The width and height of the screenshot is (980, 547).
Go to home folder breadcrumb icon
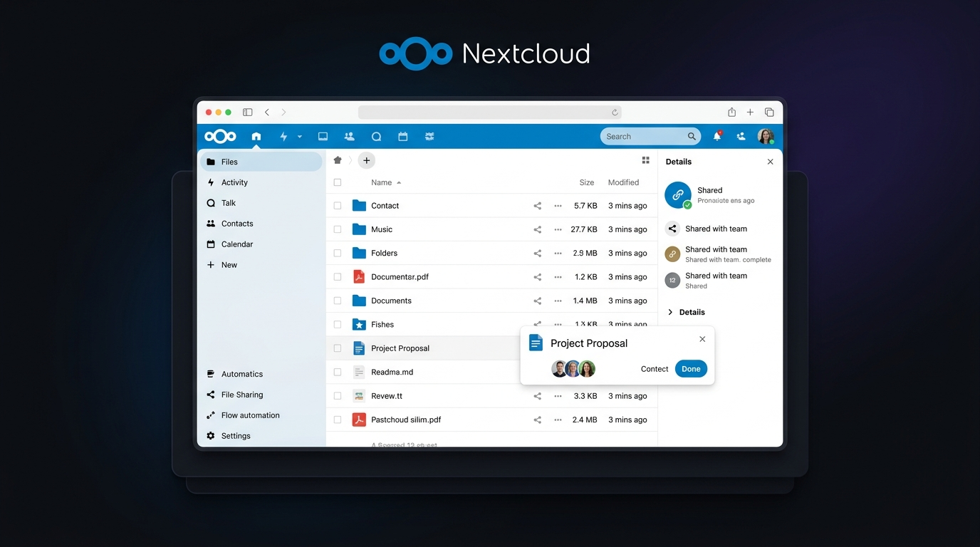pyautogui.click(x=338, y=160)
